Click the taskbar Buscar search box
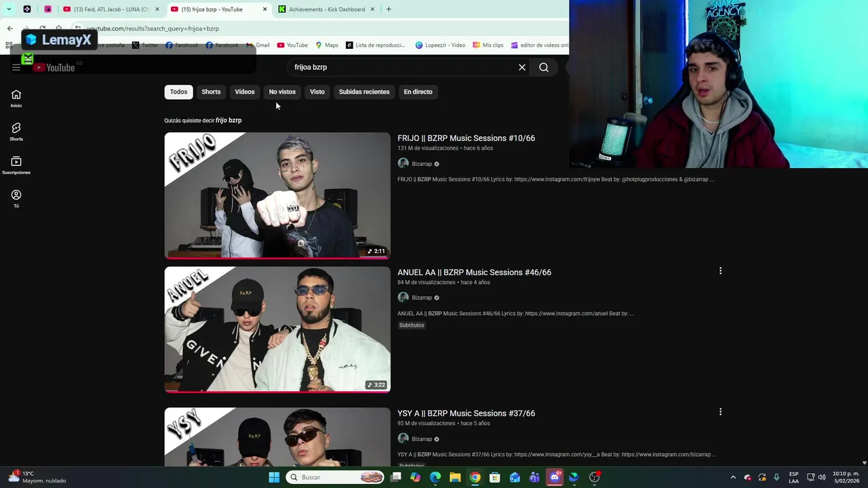 (x=336, y=477)
